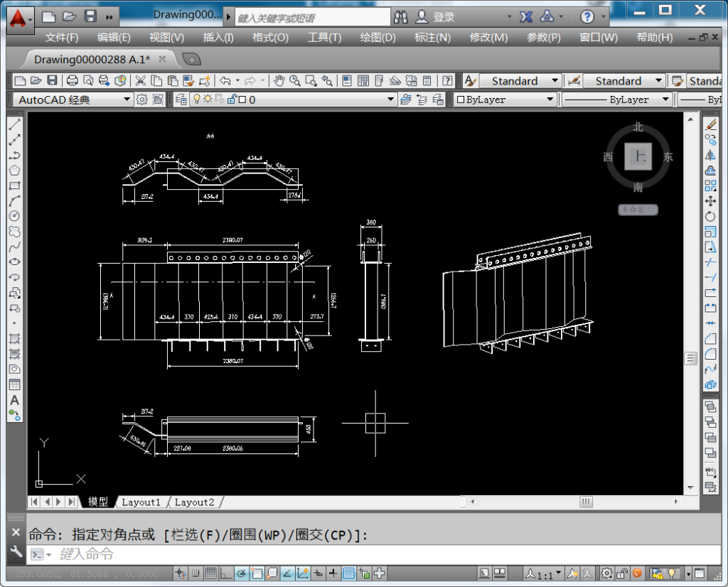
Task: Switch to the Layout1 tab
Action: click(x=141, y=502)
